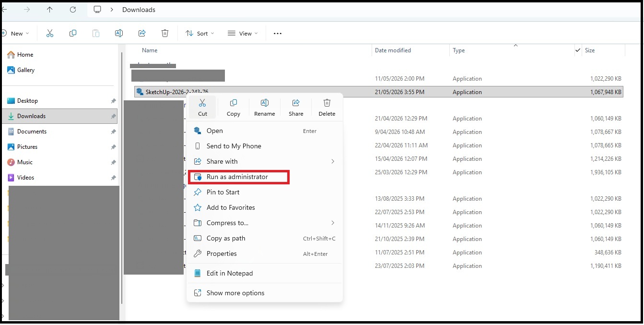Open the View dropdown menu
The width and height of the screenshot is (644, 325).
click(243, 33)
